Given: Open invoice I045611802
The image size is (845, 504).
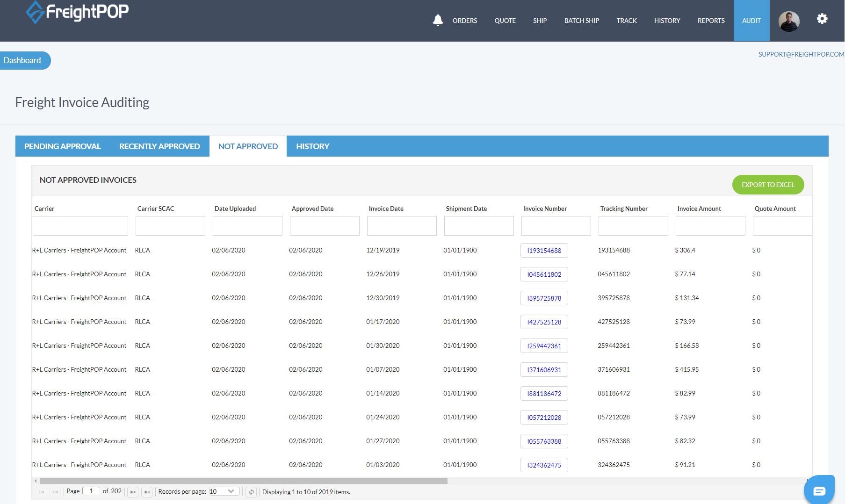Looking at the screenshot, I should 544,274.
